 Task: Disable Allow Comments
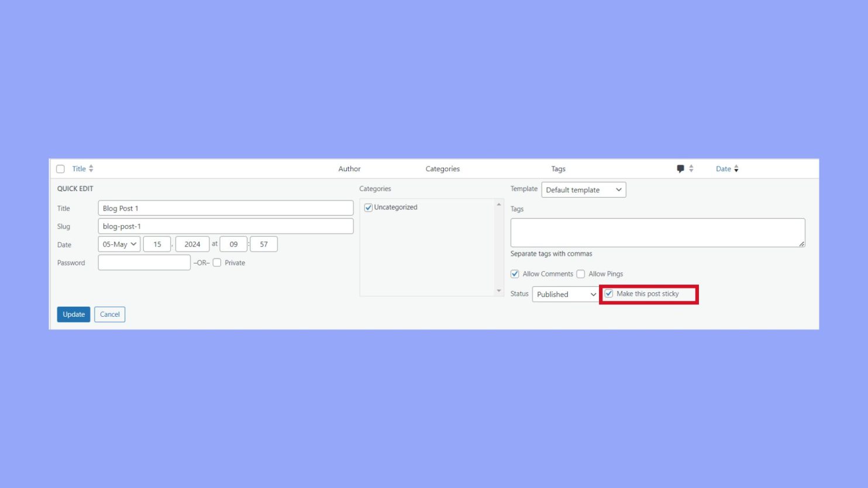pos(515,274)
